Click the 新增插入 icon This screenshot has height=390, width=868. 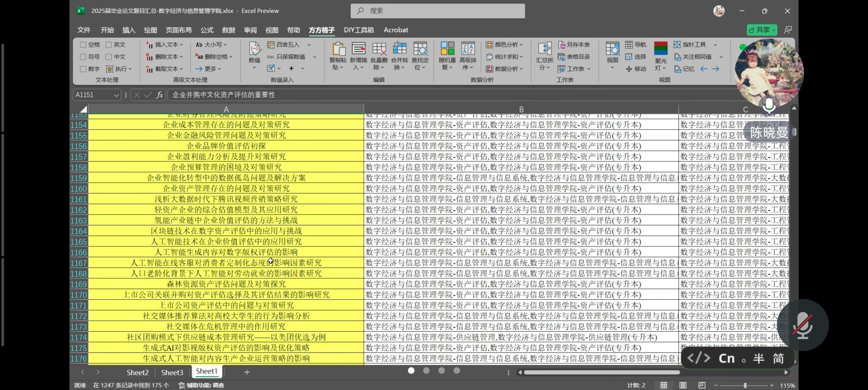tap(358, 50)
